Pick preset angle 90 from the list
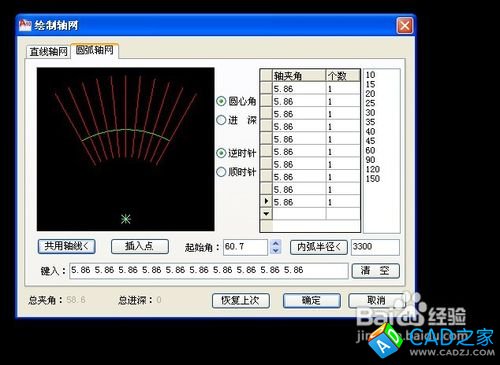The image size is (500, 365). (x=370, y=160)
